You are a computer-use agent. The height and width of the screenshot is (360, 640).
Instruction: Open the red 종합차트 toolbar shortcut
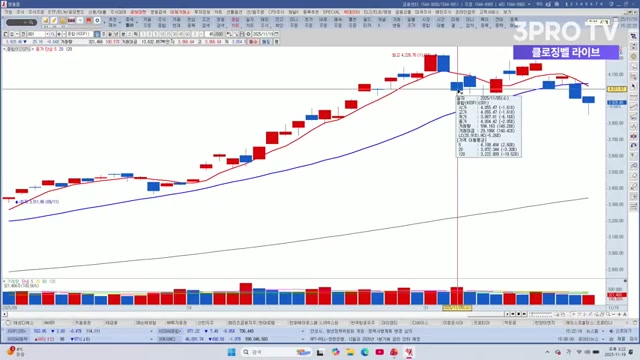click(236, 22)
